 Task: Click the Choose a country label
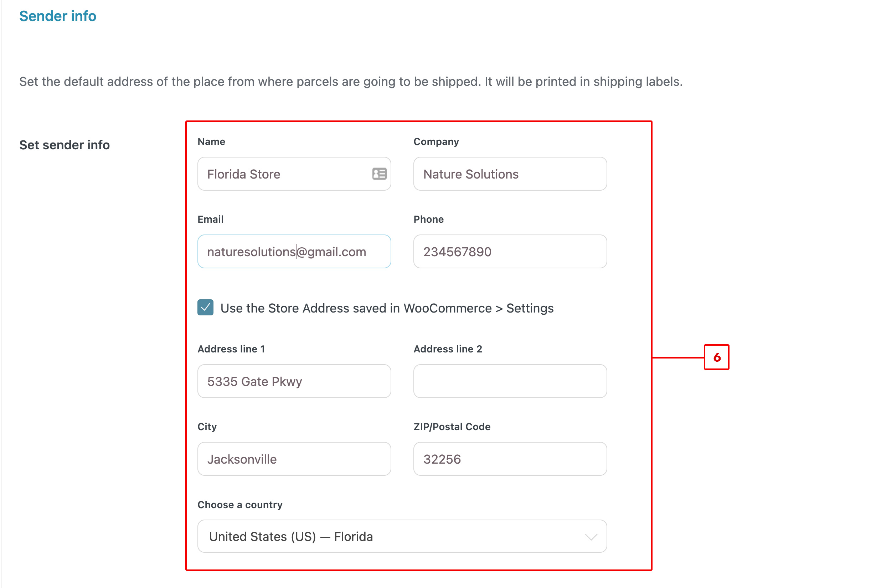click(240, 505)
